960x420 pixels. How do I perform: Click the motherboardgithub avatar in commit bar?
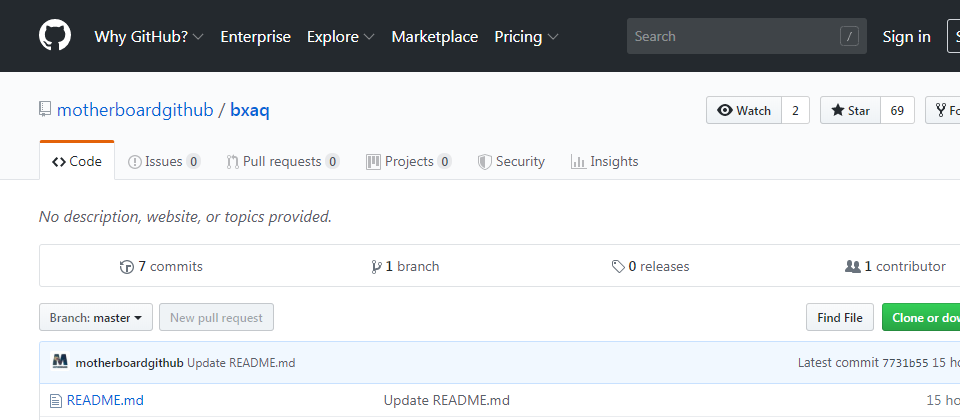60,362
